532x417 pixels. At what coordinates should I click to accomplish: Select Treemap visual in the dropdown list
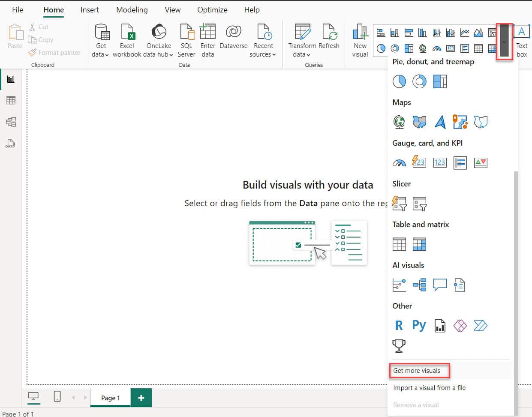(x=440, y=81)
